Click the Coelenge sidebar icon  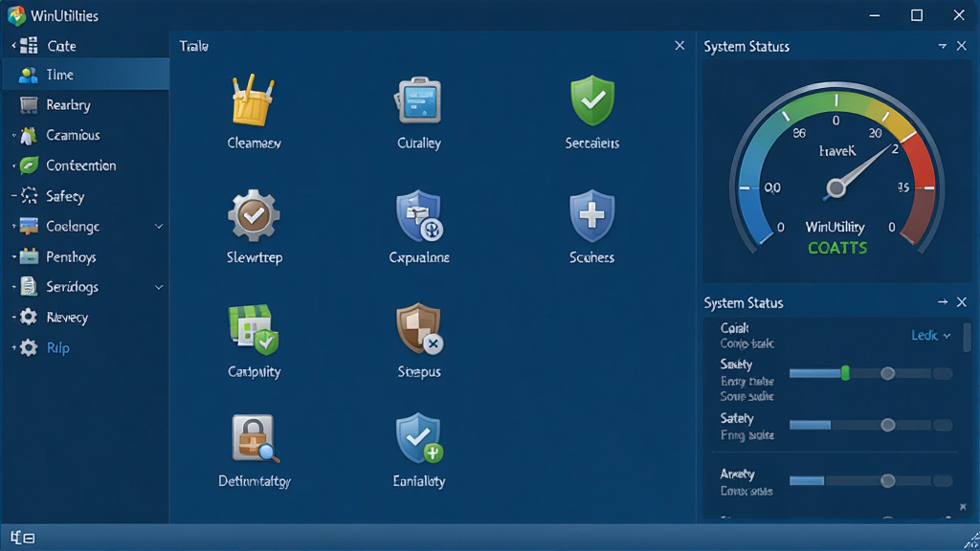pos(29,226)
